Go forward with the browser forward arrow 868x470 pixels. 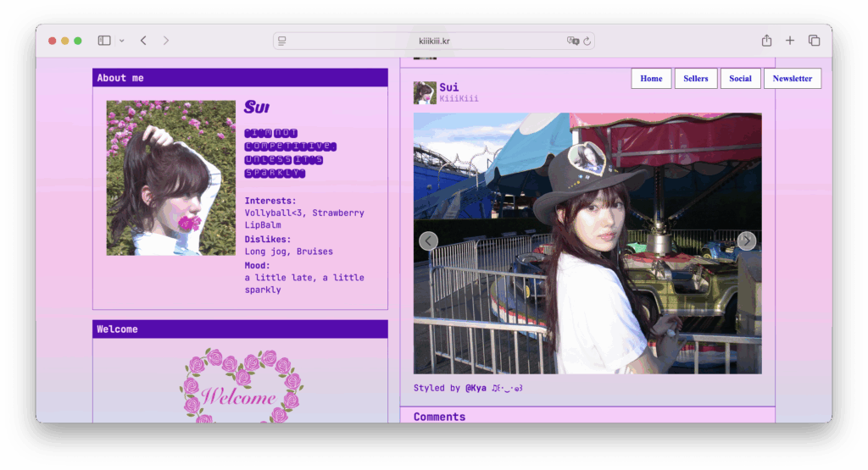(166, 41)
